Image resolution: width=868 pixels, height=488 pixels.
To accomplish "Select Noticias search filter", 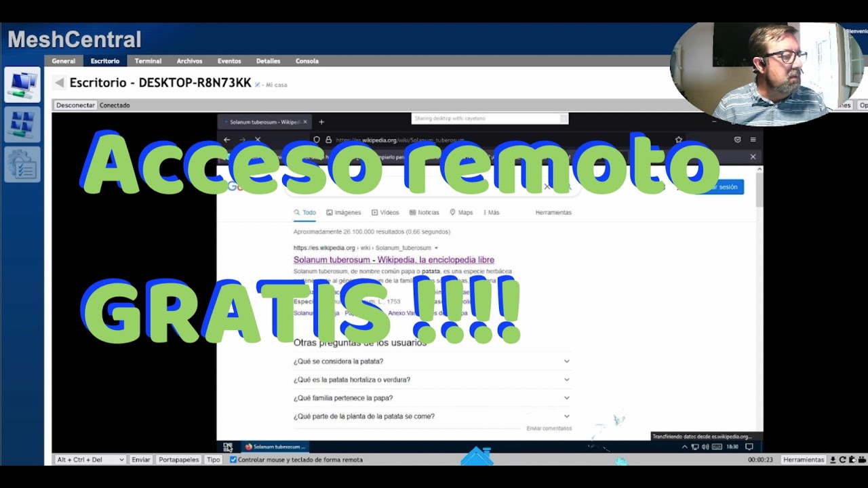I will point(425,212).
